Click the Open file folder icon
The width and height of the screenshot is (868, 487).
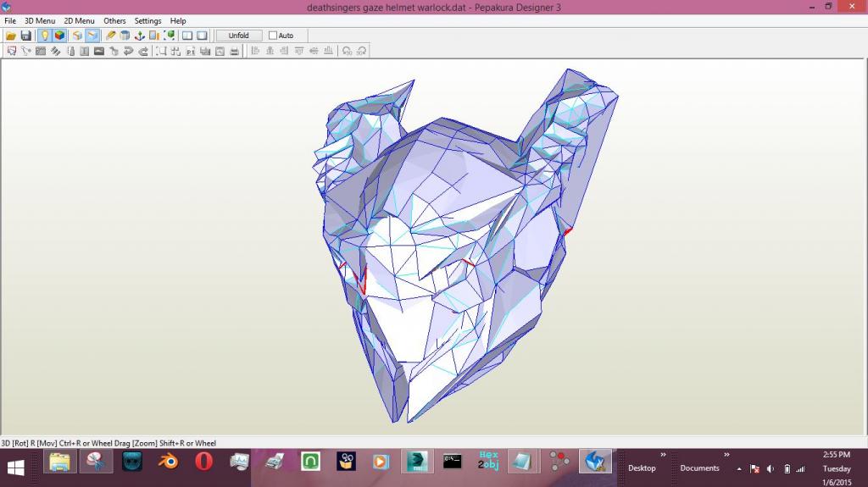pos(11,36)
